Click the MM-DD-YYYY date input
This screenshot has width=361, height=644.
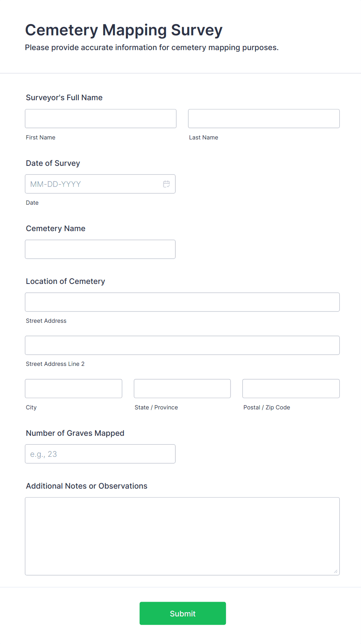pos(93,184)
